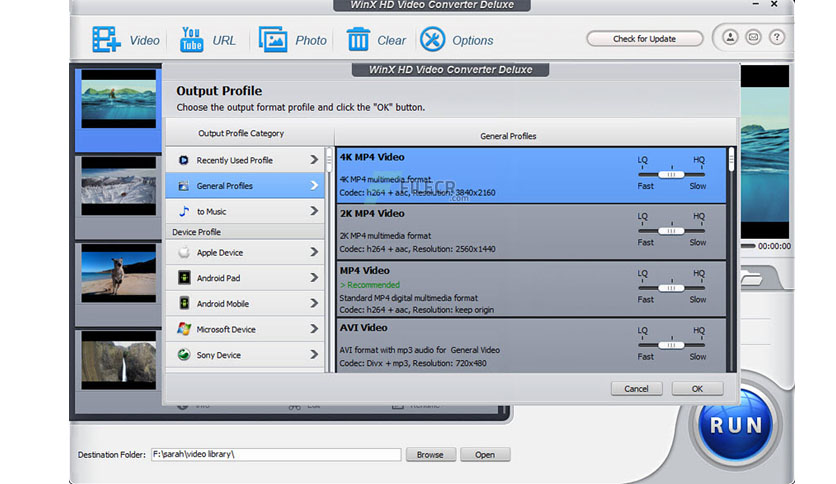The image size is (836, 484).
Task: Click Browse for destination folder
Action: [430, 455]
